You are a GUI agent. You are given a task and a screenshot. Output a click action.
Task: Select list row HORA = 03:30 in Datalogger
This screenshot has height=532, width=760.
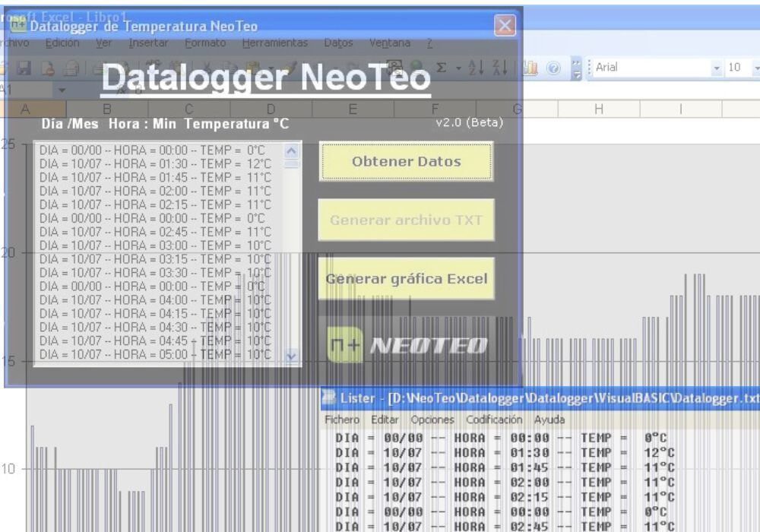155,272
